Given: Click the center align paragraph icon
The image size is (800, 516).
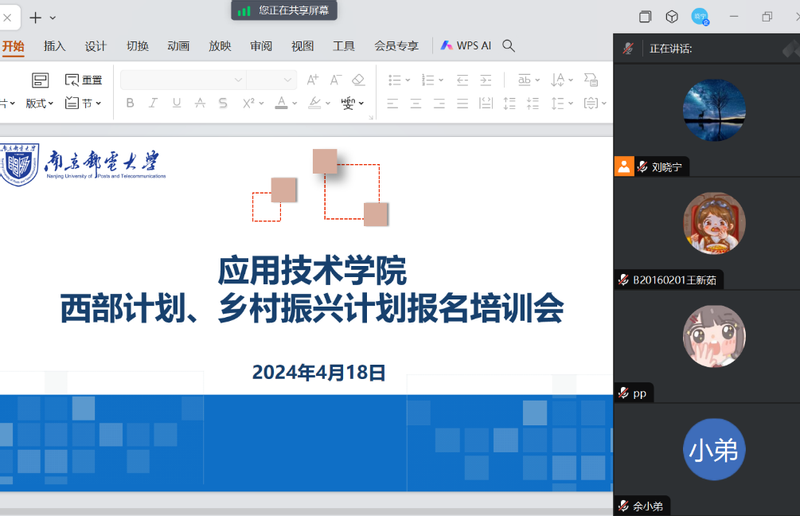Looking at the screenshot, I should 415,103.
